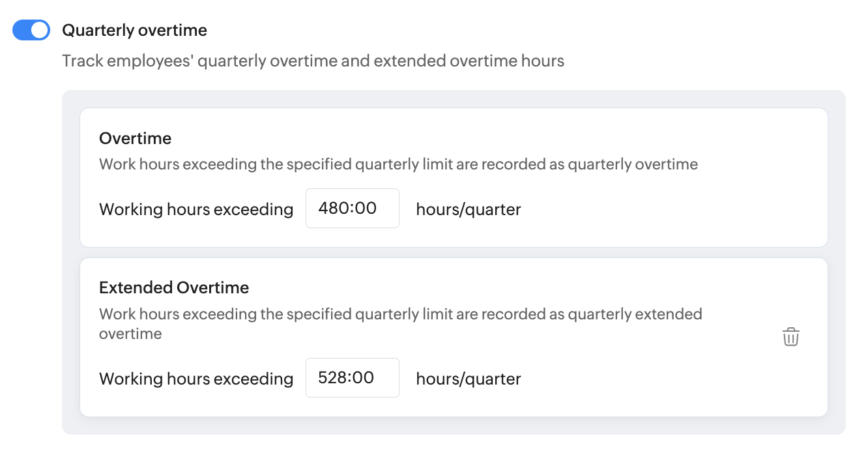Click the "Quarterly overtime" title label
This screenshot has height=468, width=868.
[x=134, y=30]
